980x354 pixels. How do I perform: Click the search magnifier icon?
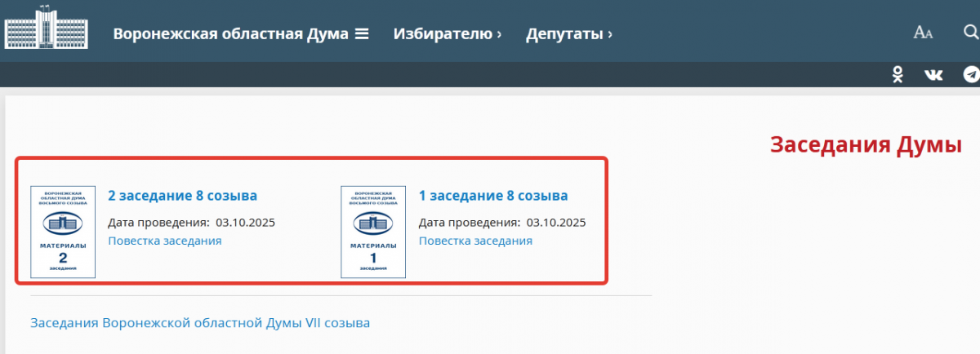coord(971,33)
